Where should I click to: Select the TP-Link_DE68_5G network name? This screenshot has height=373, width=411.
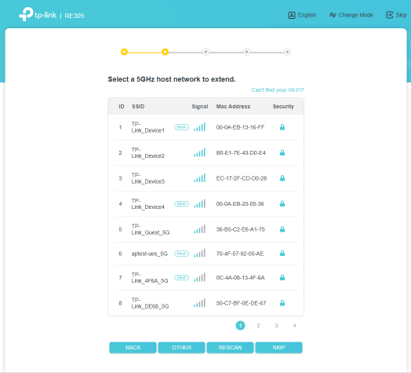[x=150, y=303]
